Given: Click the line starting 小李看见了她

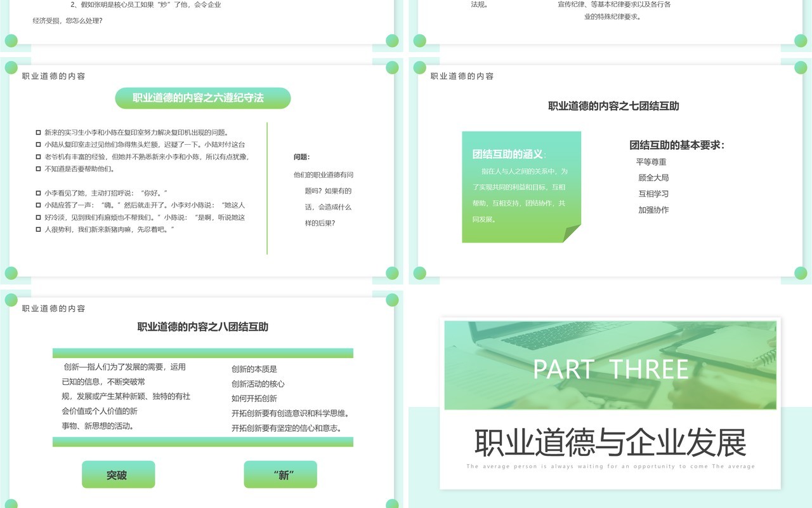Looking at the screenshot, I should (106, 192).
